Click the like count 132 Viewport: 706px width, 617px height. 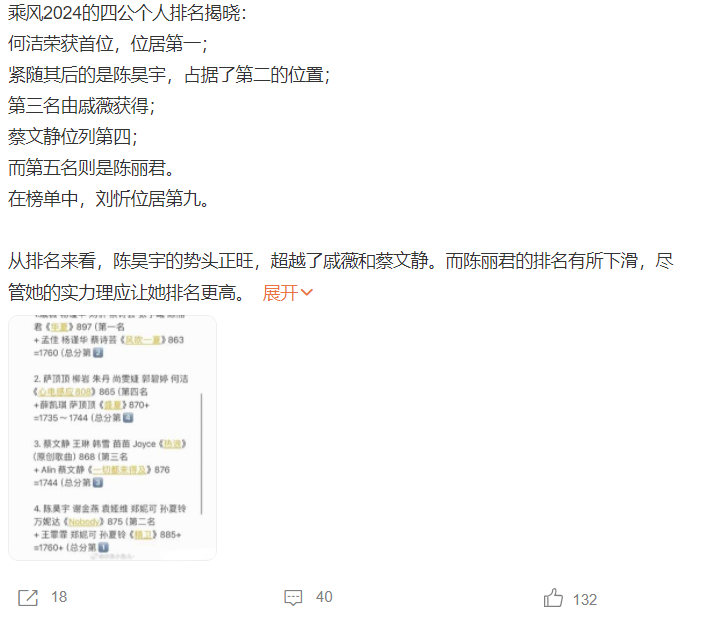pos(585,599)
